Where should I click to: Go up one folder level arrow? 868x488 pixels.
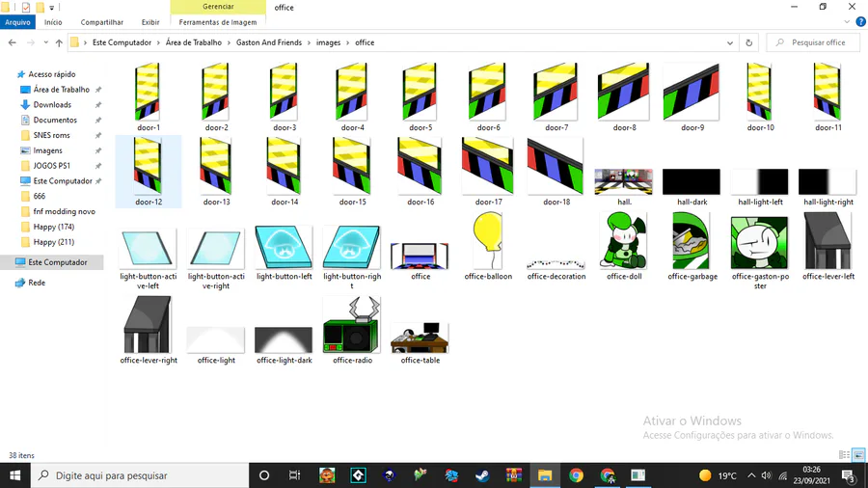(x=59, y=42)
